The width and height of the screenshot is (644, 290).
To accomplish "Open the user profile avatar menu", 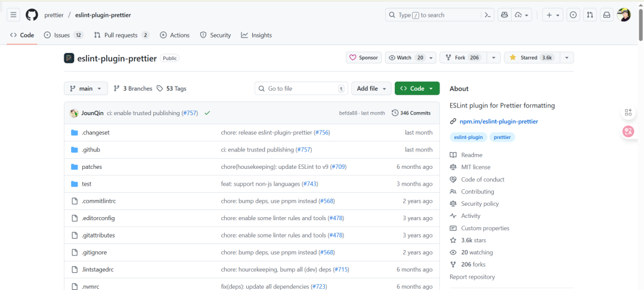I will [x=624, y=15].
